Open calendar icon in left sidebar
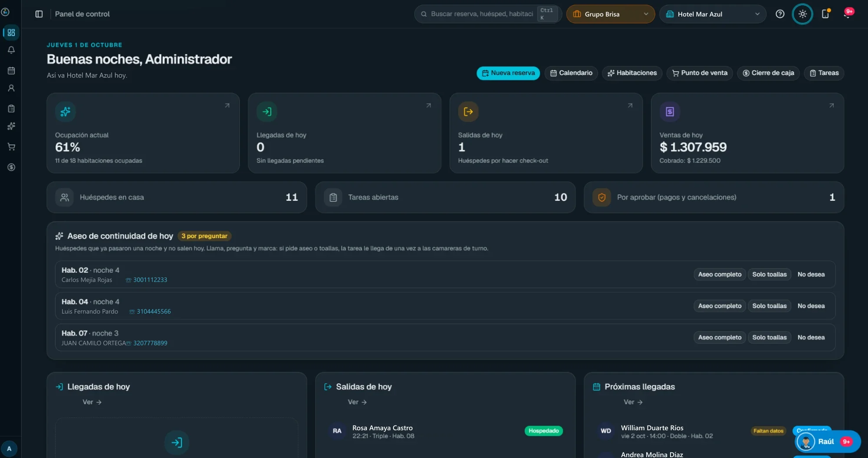Image resolution: width=868 pixels, height=458 pixels. (11, 71)
